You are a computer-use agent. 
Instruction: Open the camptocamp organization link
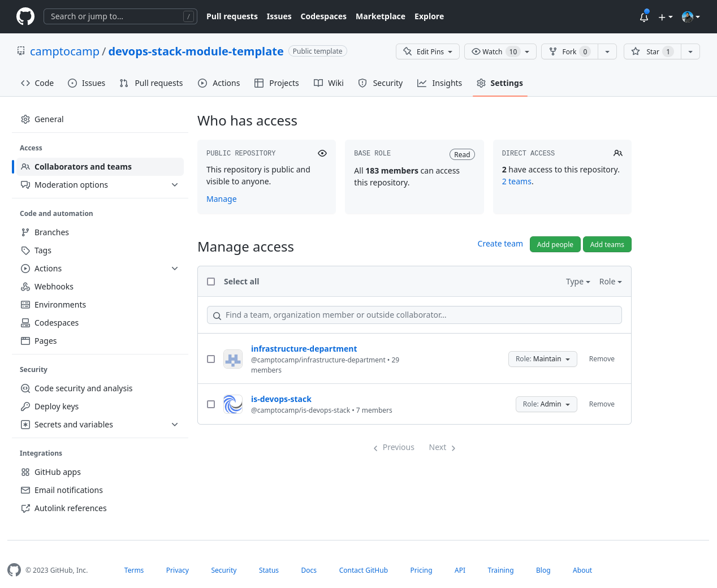click(x=64, y=51)
